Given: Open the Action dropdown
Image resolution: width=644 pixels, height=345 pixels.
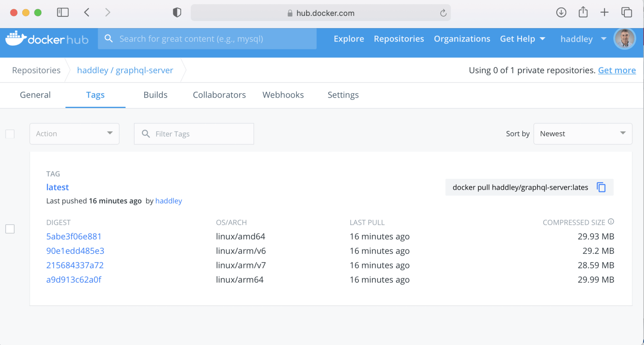Looking at the screenshot, I should [x=74, y=134].
